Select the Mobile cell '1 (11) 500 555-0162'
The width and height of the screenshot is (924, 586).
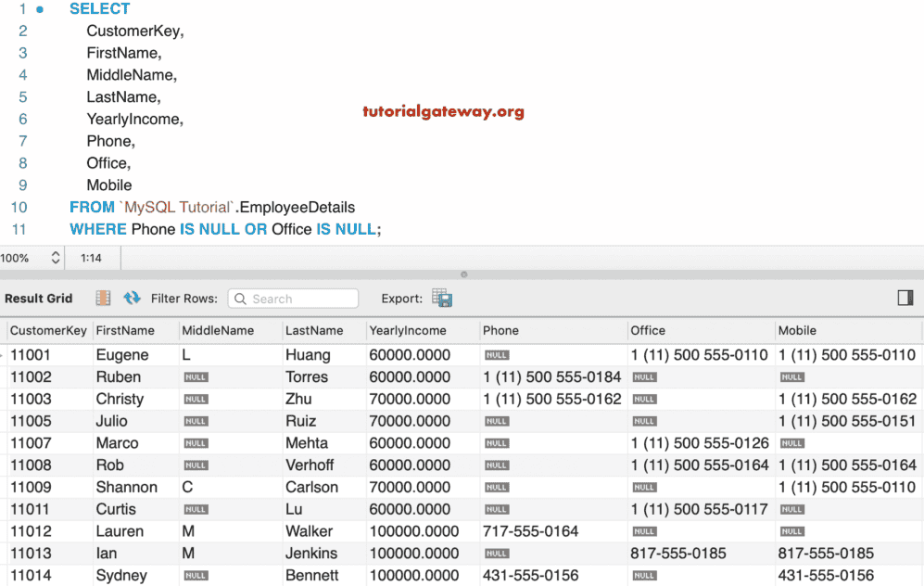(x=847, y=399)
